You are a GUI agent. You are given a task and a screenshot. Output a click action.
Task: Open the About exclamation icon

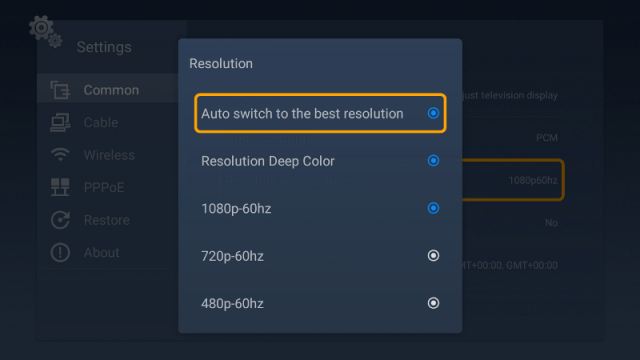(x=60, y=252)
